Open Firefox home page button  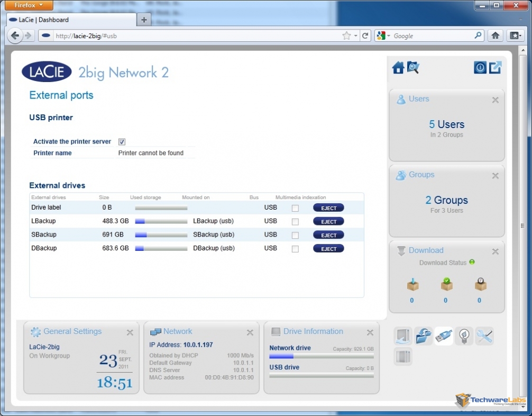496,35
